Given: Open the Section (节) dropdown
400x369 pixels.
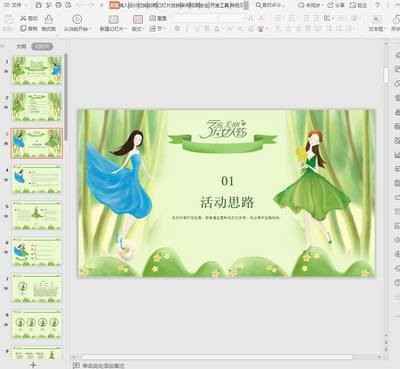Looking at the screenshot, I should pos(157,29).
